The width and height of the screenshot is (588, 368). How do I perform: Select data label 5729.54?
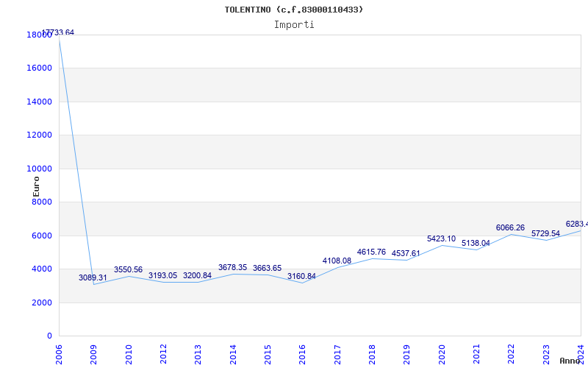545,233
